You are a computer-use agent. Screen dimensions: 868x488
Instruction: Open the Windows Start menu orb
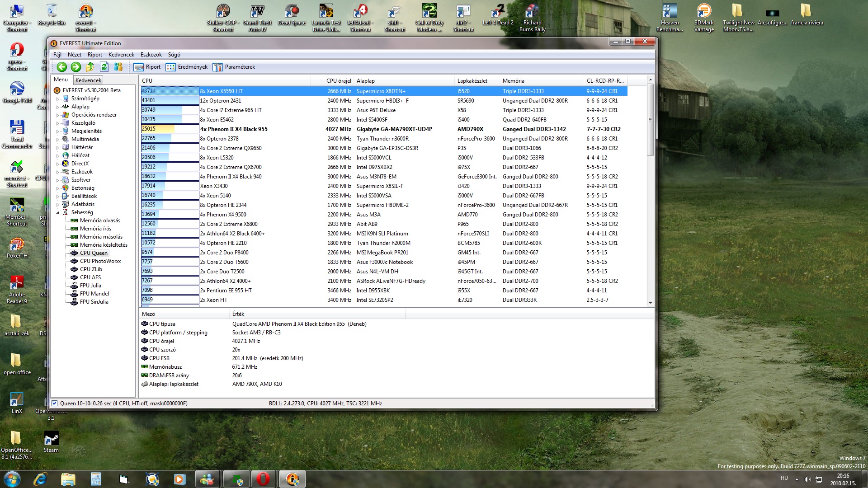(12, 479)
